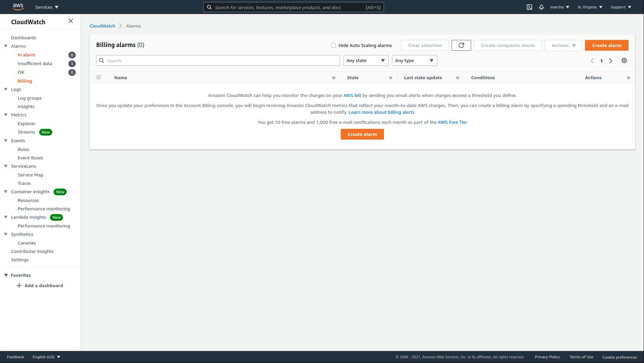Open the Services dropdown menu
644x363 pixels.
click(47, 7)
